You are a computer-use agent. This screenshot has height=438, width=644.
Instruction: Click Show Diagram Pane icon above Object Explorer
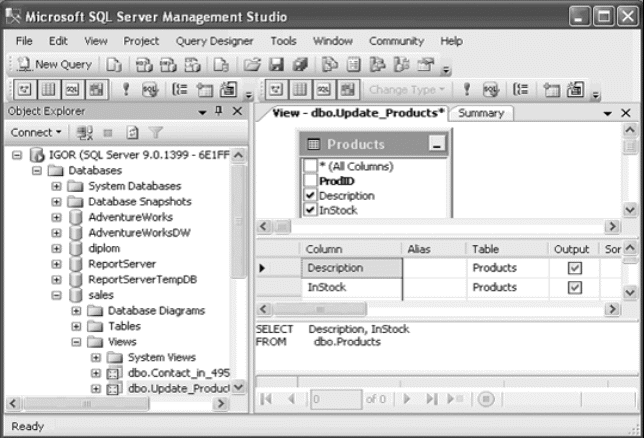coord(25,89)
